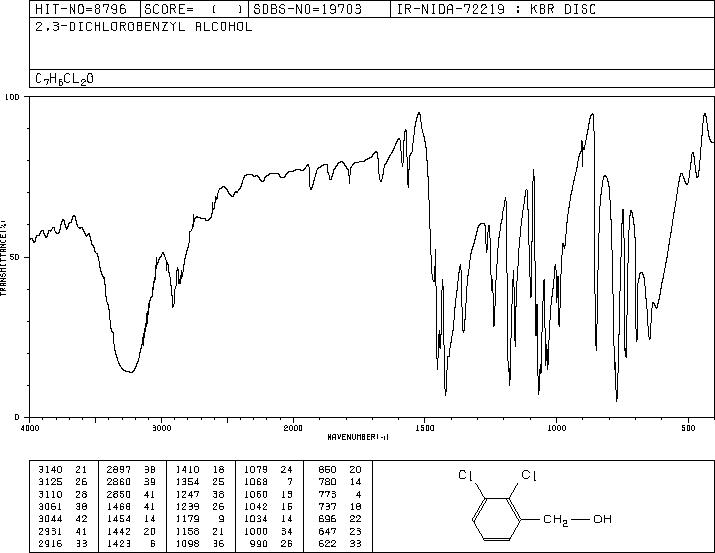
Task: Select peak value 2897 in the table
Action: [x=119, y=470]
